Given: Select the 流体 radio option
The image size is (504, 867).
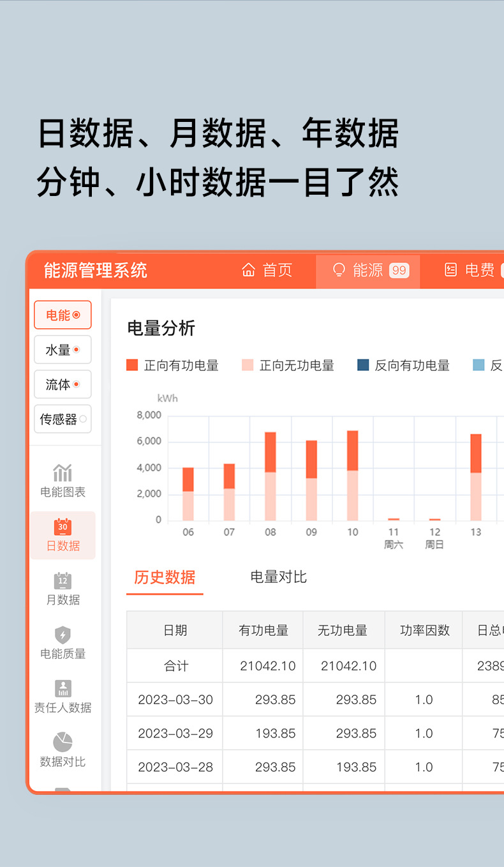Looking at the screenshot, I should tap(63, 384).
